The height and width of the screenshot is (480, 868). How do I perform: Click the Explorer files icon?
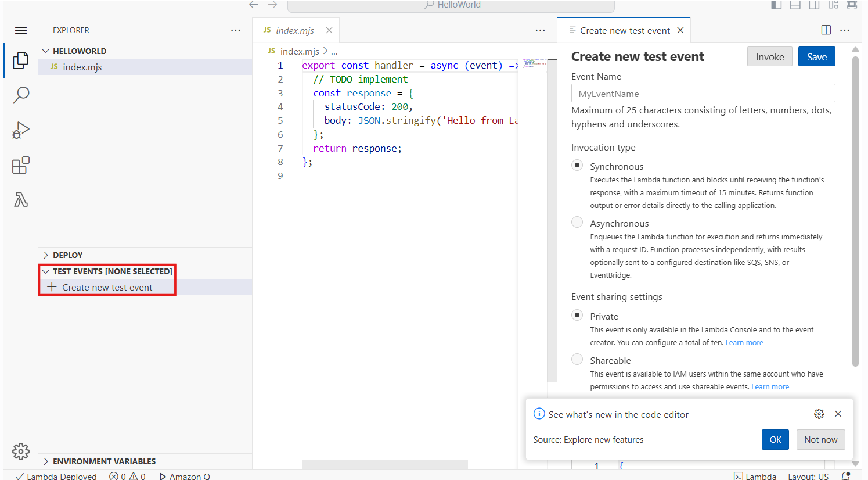(21, 60)
